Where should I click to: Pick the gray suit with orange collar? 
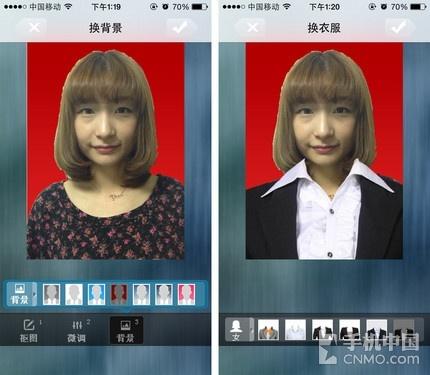tap(268, 330)
